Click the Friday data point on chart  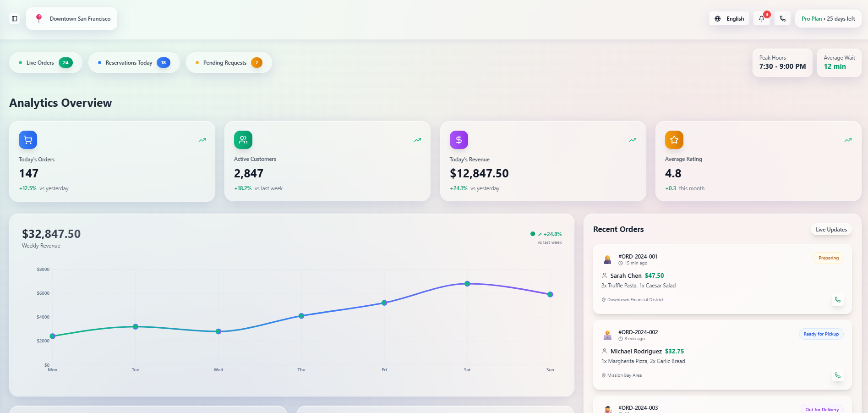tap(384, 303)
